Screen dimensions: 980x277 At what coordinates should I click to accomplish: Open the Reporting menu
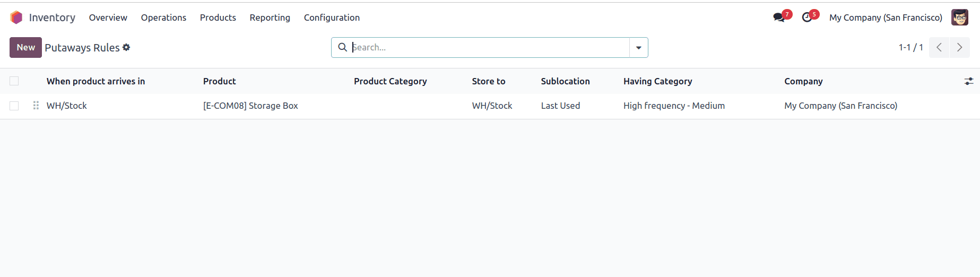[270, 18]
